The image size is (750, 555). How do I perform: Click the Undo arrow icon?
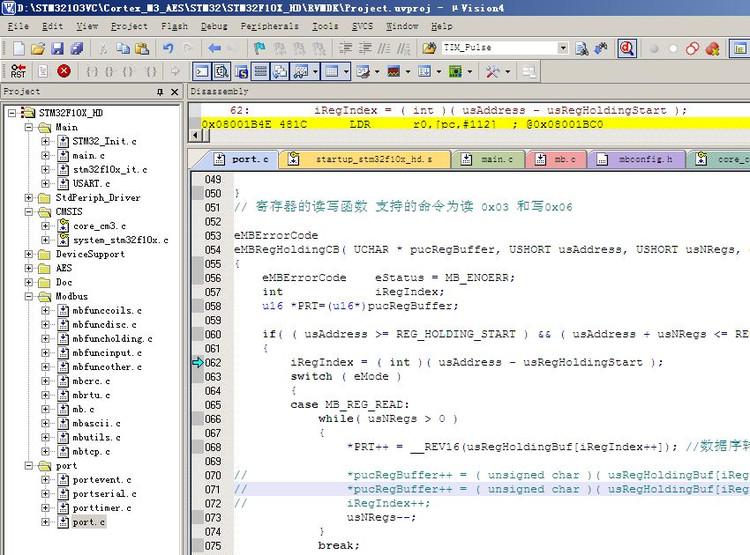point(168,48)
